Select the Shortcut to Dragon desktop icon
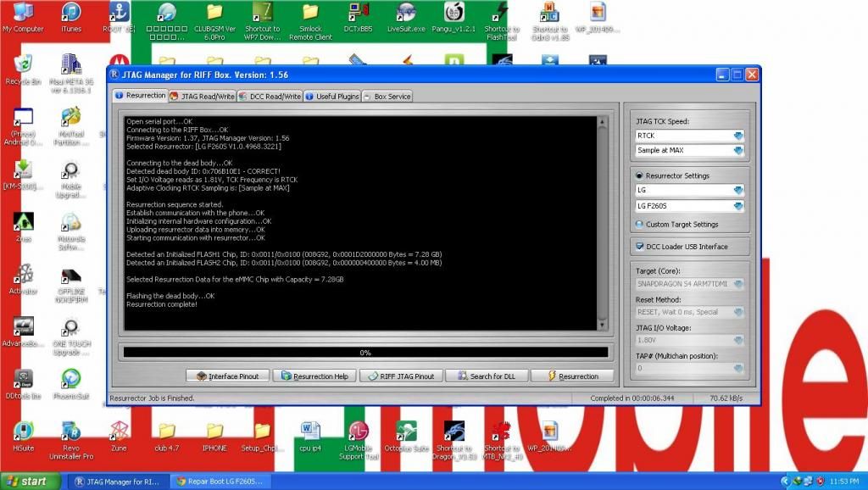 pyautogui.click(x=454, y=441)
